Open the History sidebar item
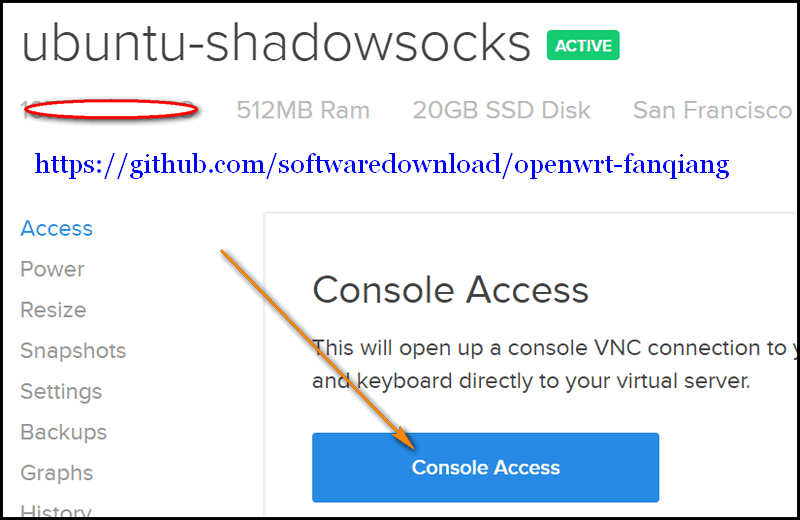Screen dimensions: 800x520 click(56, 510)
